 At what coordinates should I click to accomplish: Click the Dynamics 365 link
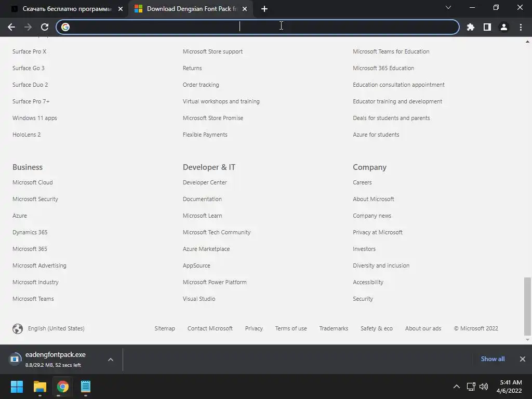(30, 232)
